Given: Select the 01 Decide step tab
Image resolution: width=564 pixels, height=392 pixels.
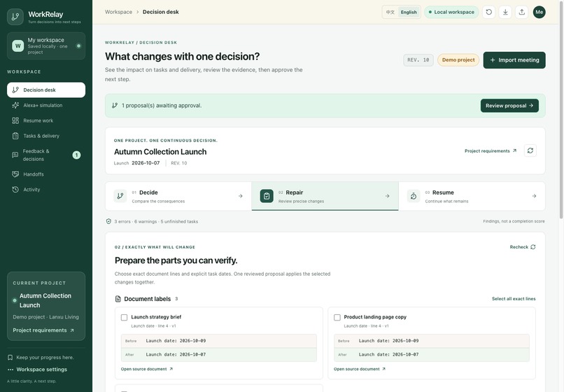Looking at the screenshot, I should (x=178, y=196).
